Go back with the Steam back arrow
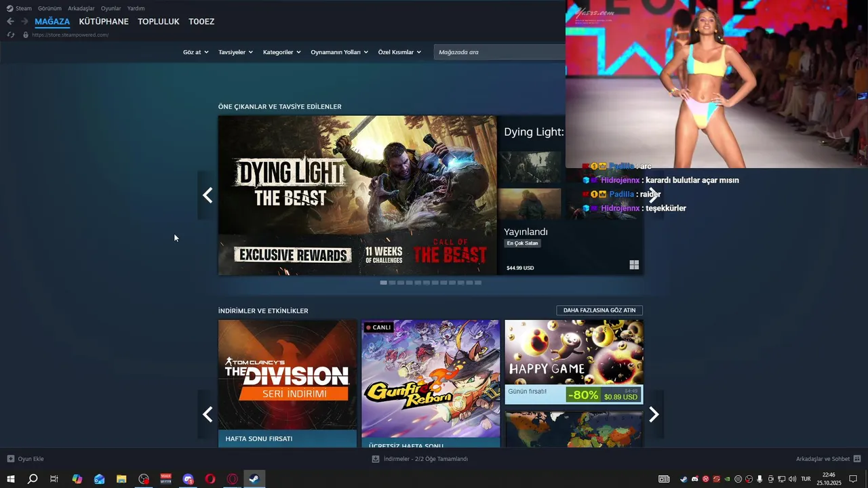868x488 pixels. click(x=10, y=22)
